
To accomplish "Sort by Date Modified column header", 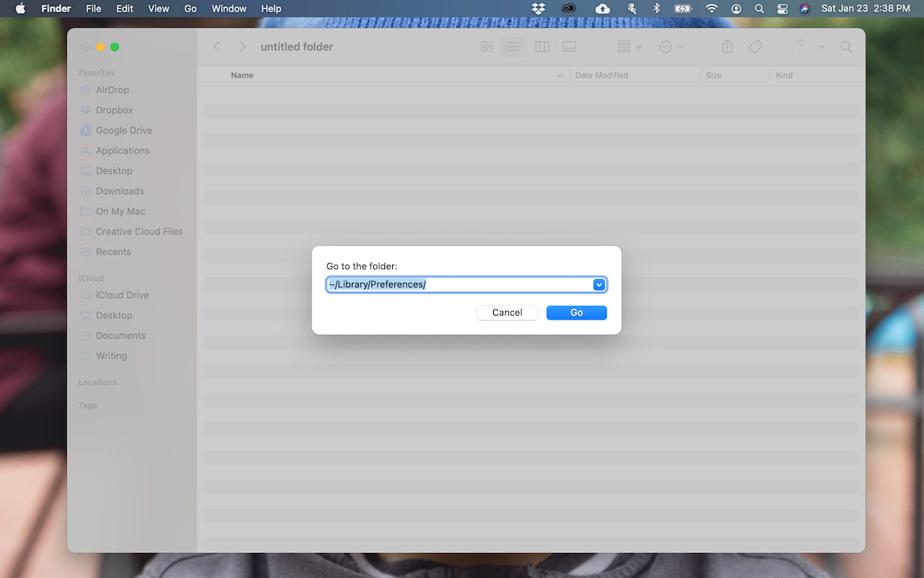I will pyautogui.click(x=601, y=75).
